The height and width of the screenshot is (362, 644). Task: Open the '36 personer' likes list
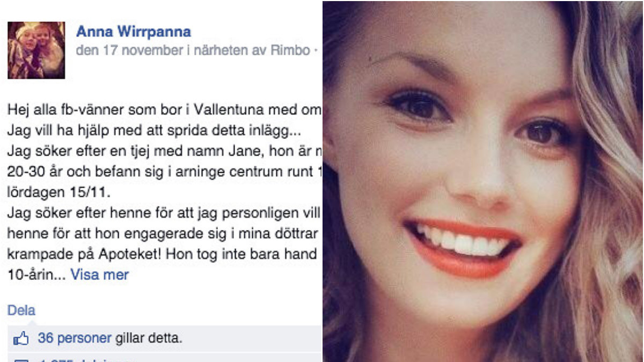75,338
